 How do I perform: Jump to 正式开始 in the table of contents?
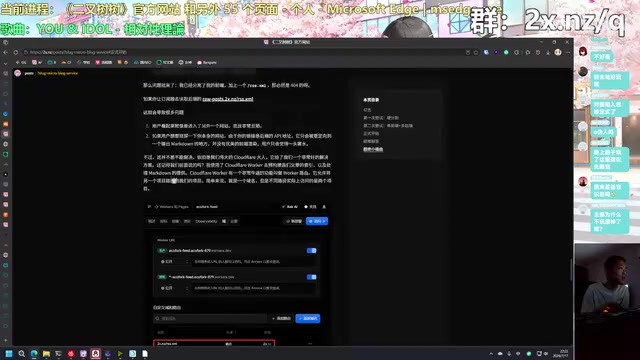[371, 133]
